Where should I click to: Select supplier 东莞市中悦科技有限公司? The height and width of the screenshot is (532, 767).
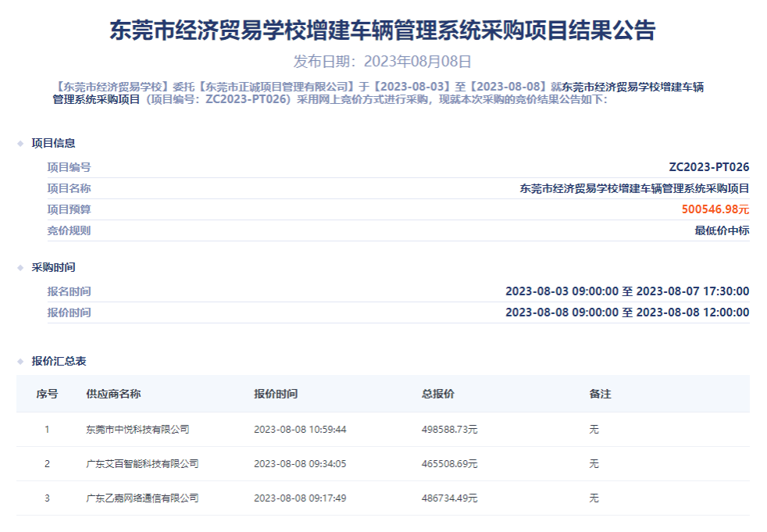coord(137,430)
